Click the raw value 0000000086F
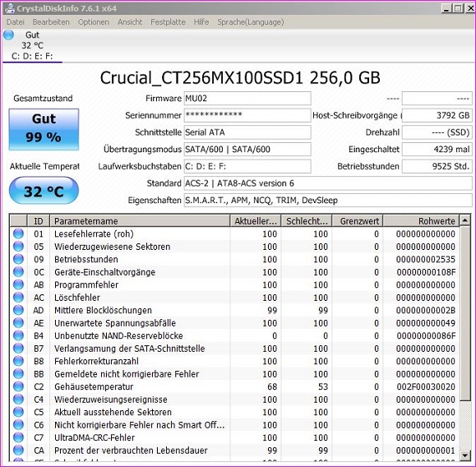This screenshot has width=476, height=467. click(x=426, y=335)
